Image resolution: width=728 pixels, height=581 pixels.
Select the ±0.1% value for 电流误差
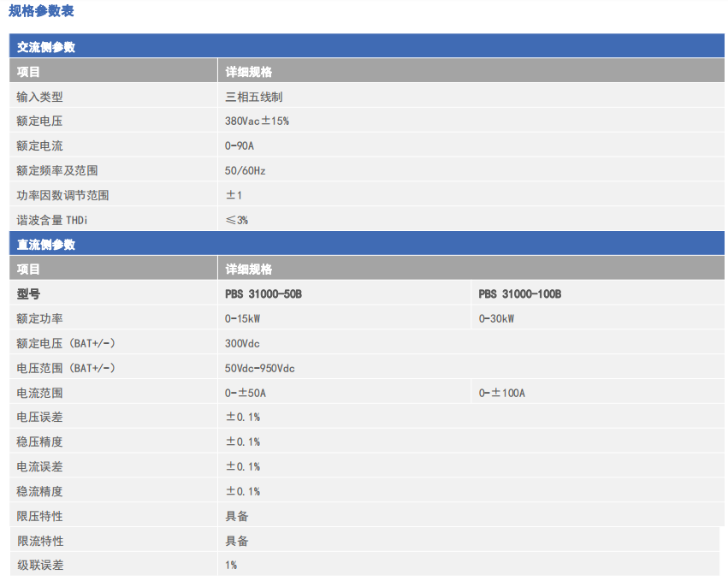click(243, 466)
